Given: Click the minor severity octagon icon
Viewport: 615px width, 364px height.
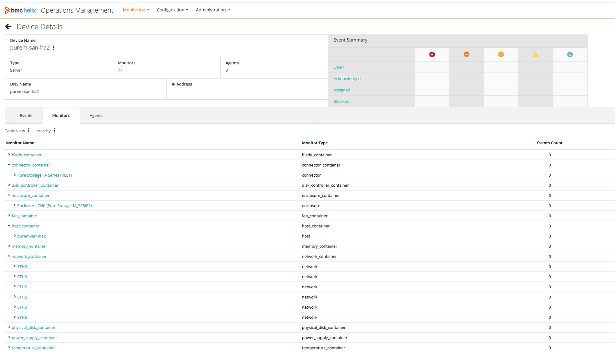Looking at the screenshot, I should (x=501, y=54).
